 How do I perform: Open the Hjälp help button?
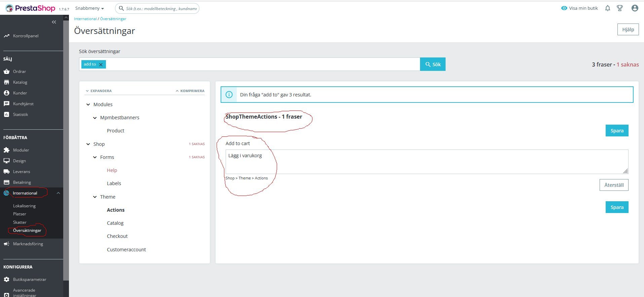pos(628,30)
